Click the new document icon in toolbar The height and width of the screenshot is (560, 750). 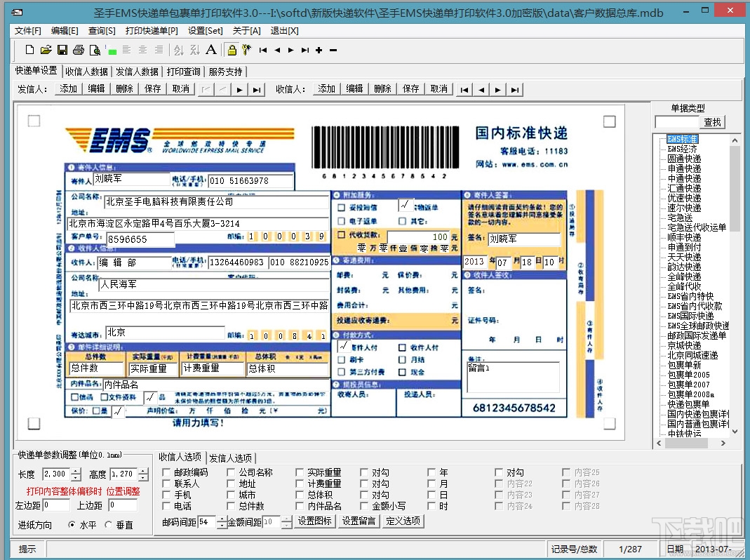point(29,50)
